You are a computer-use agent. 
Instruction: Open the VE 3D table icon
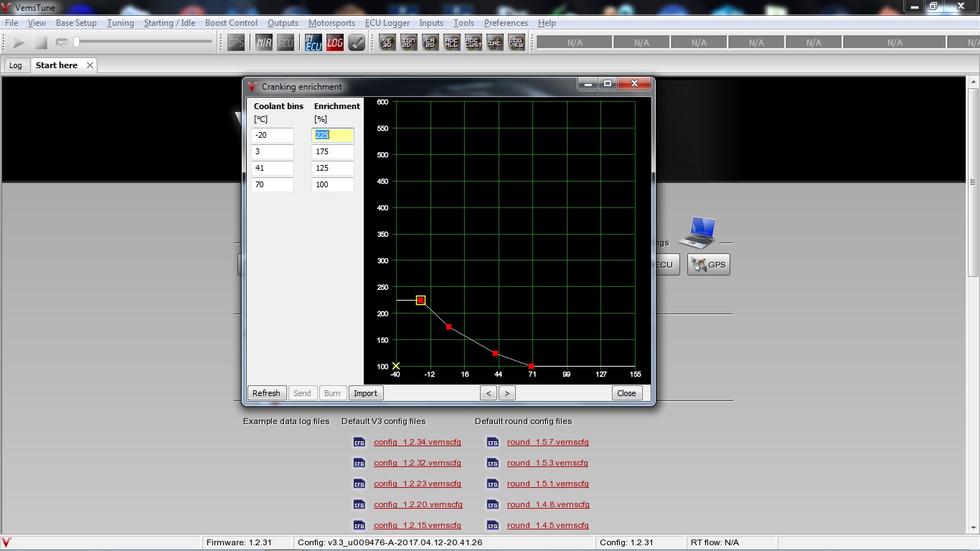pyautogui.click(x=387, y=43)
